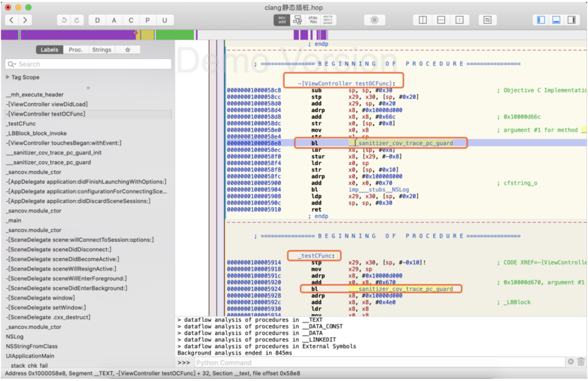Switch to the control flow graph view icon

tap(298, 20)
